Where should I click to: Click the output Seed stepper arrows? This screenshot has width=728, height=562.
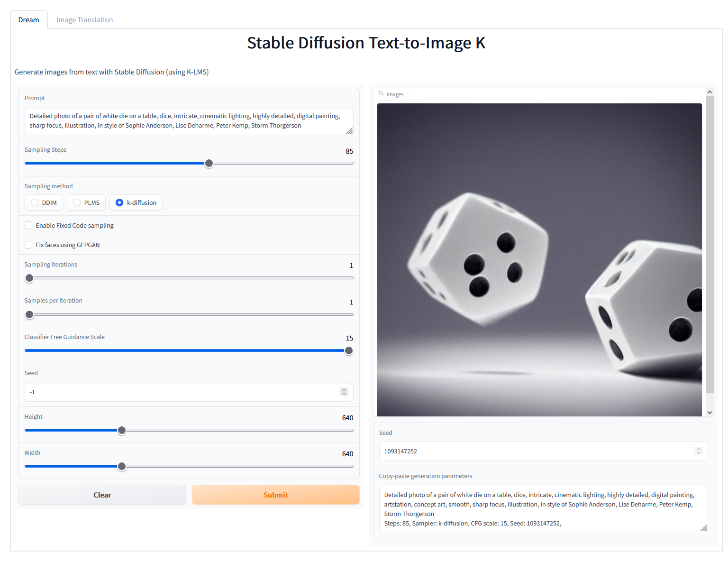coord(698,451)
